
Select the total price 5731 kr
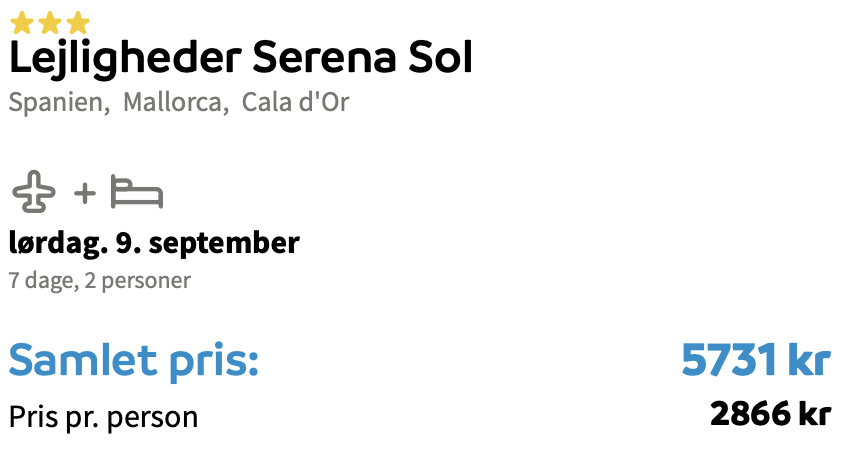756,359
